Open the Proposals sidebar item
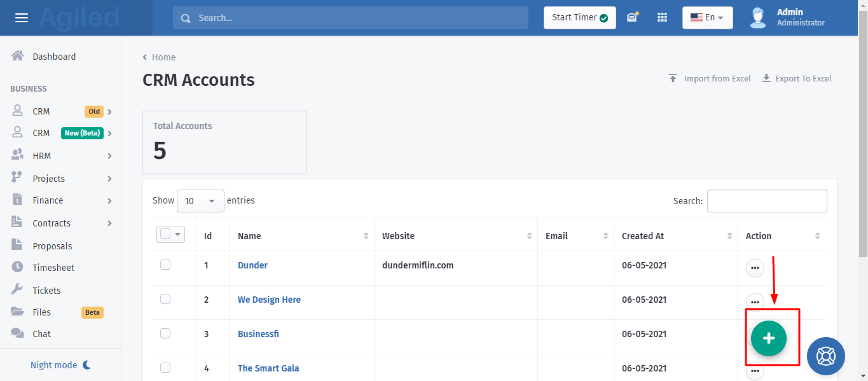 52,246
